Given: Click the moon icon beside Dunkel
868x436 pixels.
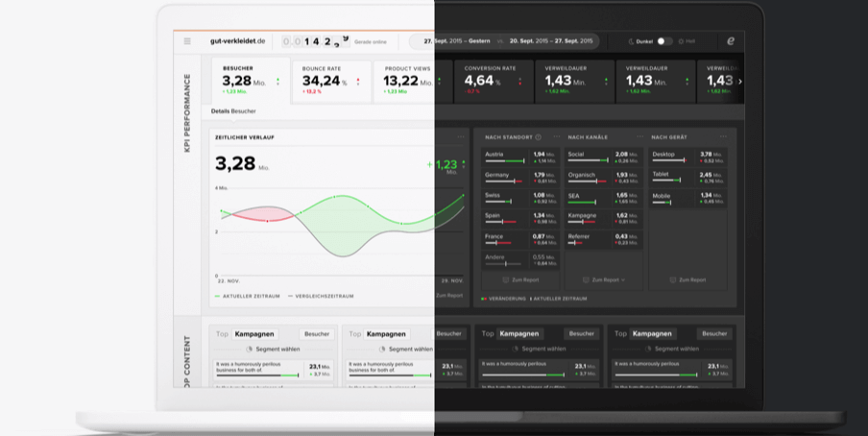Looking at the screenshot, I should click(x=631, y=41).
